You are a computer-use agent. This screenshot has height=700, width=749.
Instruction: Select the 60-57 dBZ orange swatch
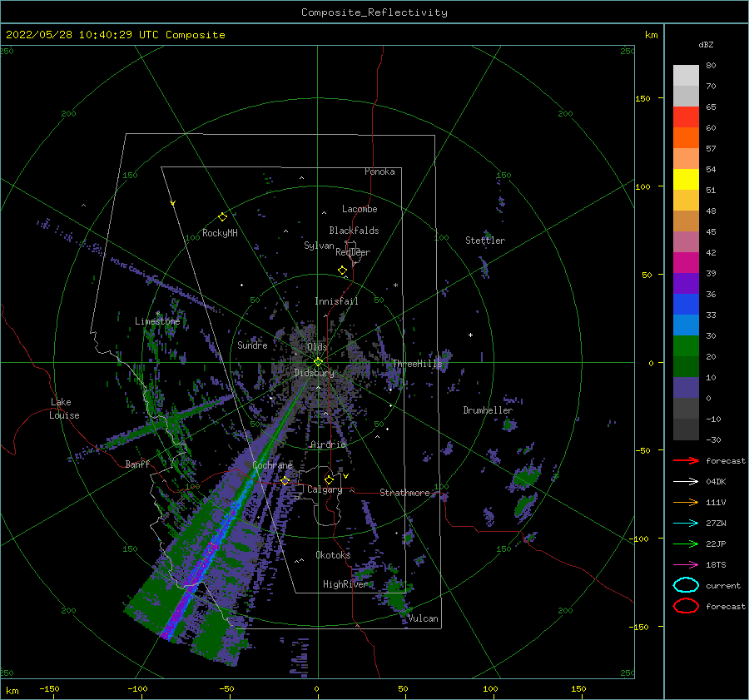tap(686, 138)
